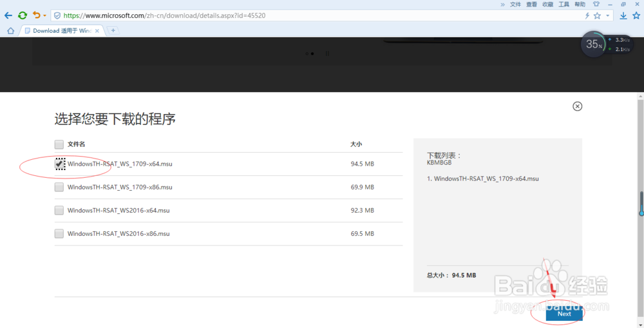Screen dimensions: 644x328
Task: Click the lightning speed-mode icon
Action: [x=587, y=15]
